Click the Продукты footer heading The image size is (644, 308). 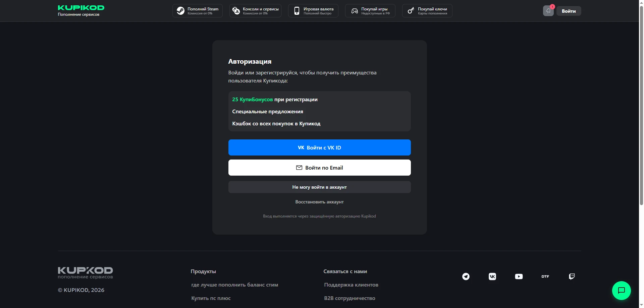[203, 271]
